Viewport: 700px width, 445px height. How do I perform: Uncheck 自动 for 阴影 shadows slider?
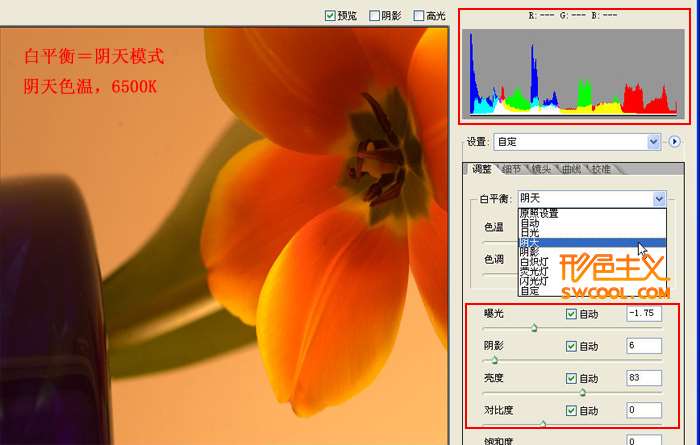coord(571,346)
